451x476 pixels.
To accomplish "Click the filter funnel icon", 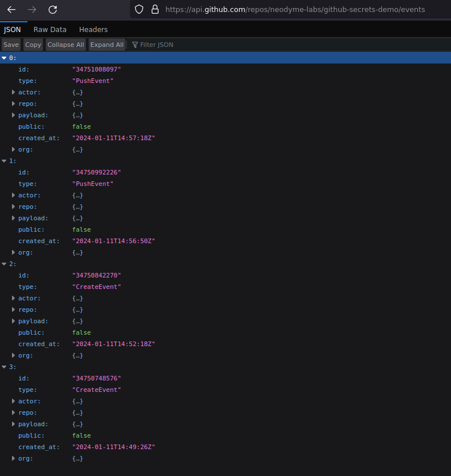I will [x=135, y=45].
